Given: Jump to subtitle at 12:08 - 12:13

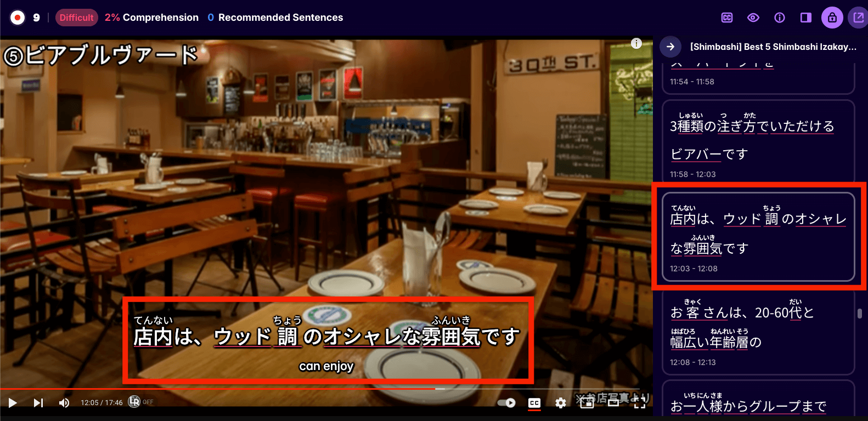Looking at the screenshot, I should tap(758, 332).
